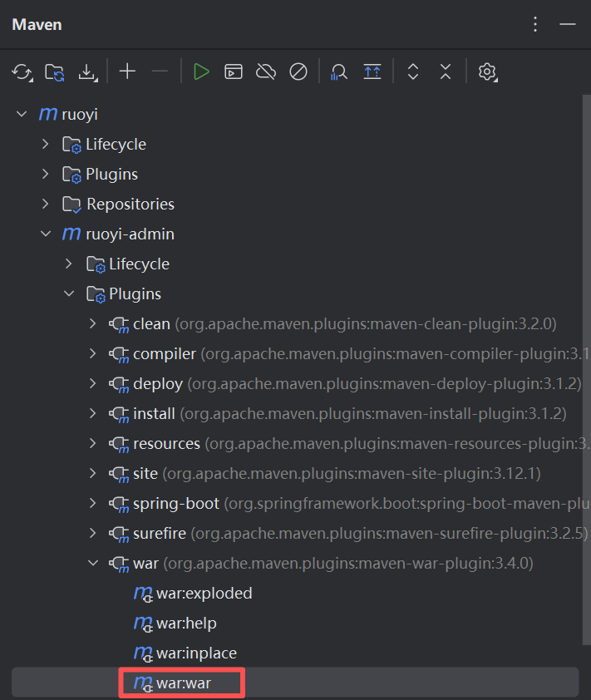The height and width of the screenshot is (700, 591).
Task: Generate sources and update folders icon
Action: click(55, 71)
